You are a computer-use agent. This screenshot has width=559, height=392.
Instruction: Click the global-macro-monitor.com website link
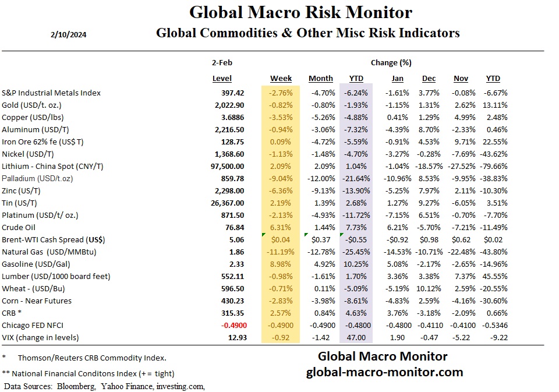pyautogui.click(x=384, y=372)
